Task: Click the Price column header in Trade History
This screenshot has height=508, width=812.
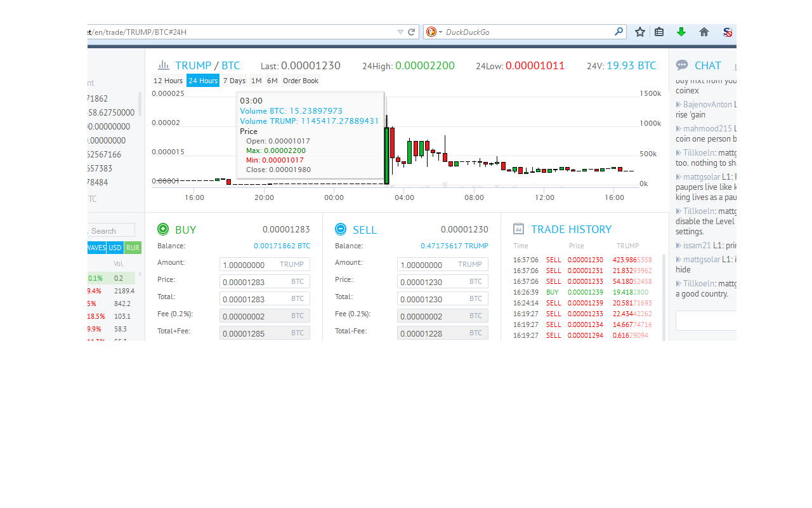Action: (576, 246)
